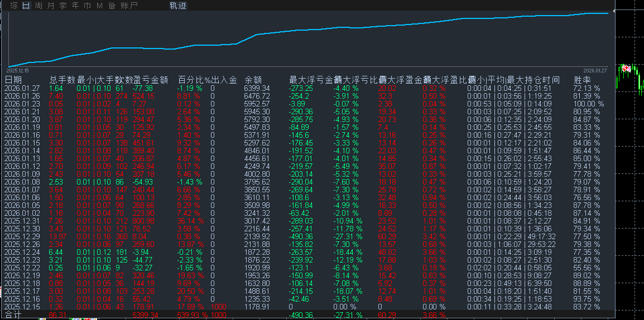Viewport: 644px width, 320px height.
Task: Click the 日期 column header
Action: tap(13, 80)
